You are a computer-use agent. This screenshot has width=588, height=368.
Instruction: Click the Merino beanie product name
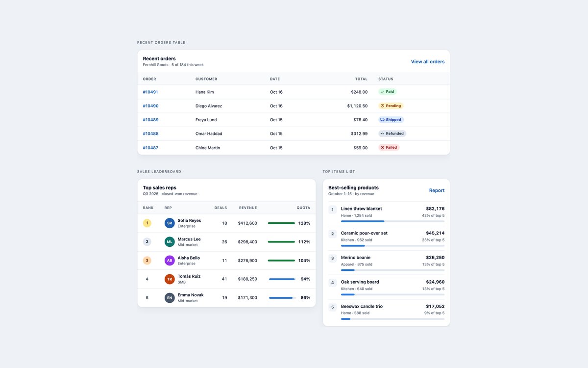click(x=356, y=258)
